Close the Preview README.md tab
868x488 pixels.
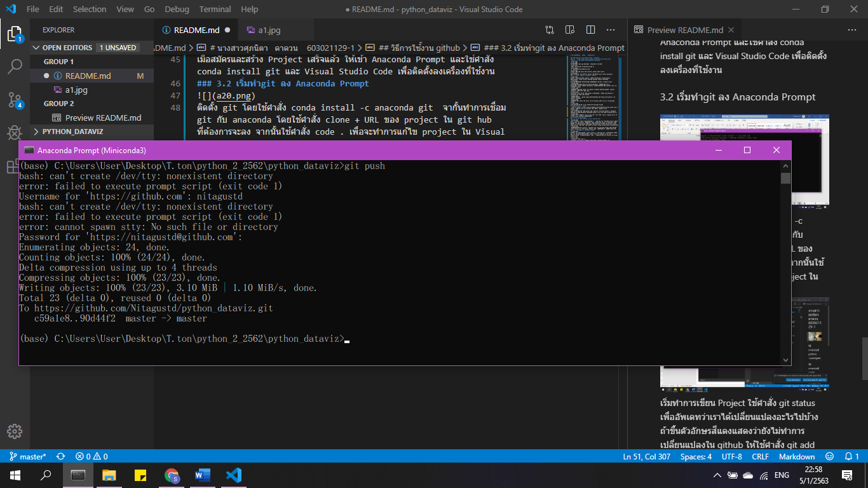click(x=731, y=30)
